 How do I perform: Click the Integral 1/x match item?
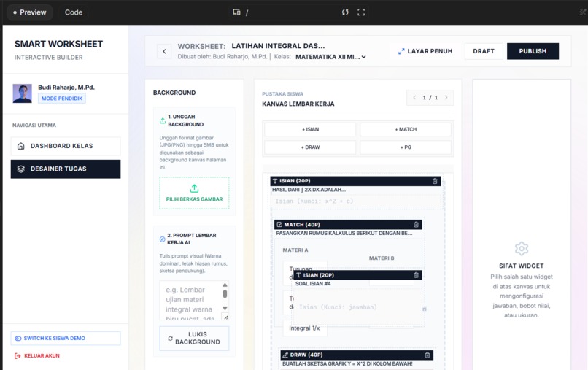pyautogui.click(x=304, y=328)
